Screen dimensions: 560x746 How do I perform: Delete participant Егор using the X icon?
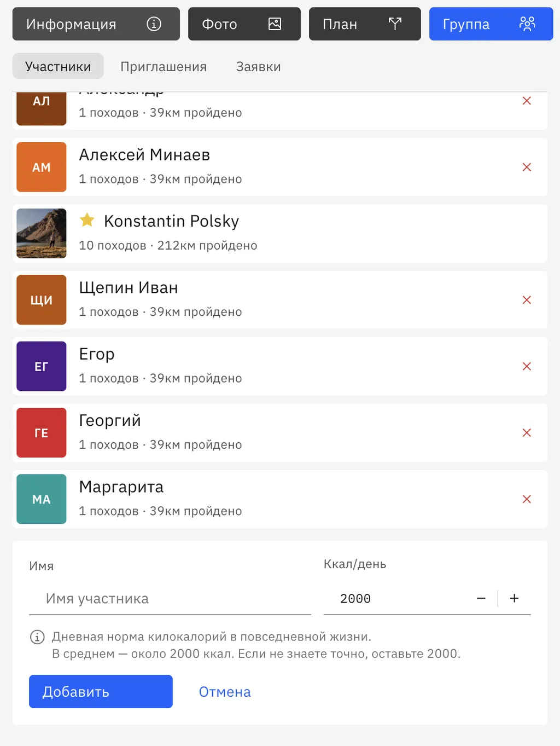[527, 366]
